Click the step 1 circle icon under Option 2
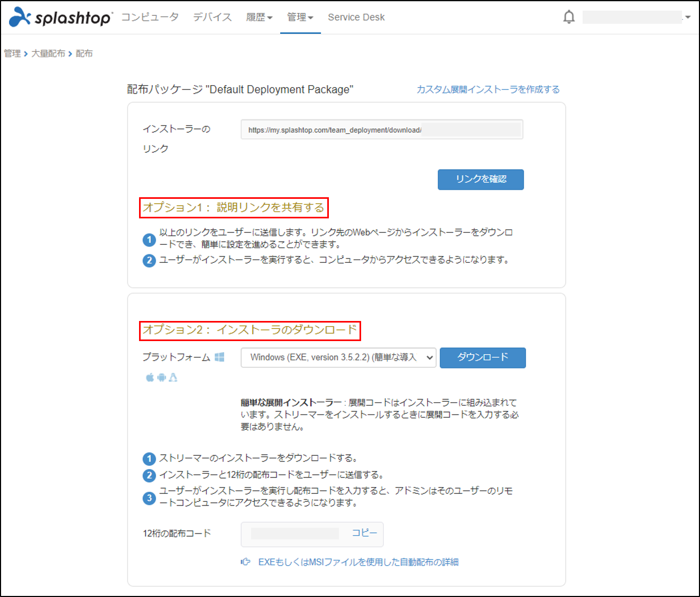Screen dimensions: 700x597 [149, 459]
